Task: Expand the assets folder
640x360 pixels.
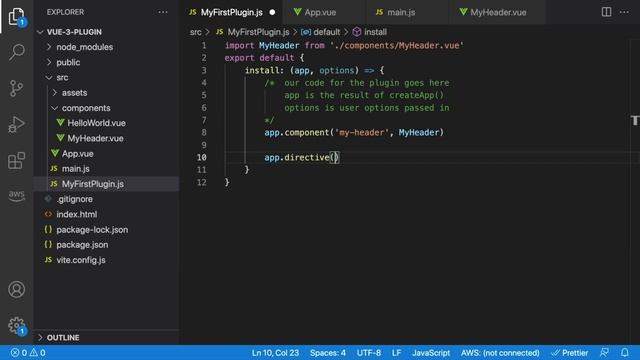Action: pos(106,93)
